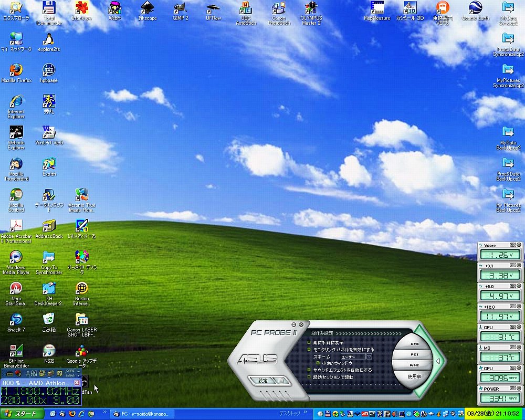Open settings icon on the +3.3 sensor panel
This screenshot has width=525, height=420.
pyautogui.click(x=512, y=265)
